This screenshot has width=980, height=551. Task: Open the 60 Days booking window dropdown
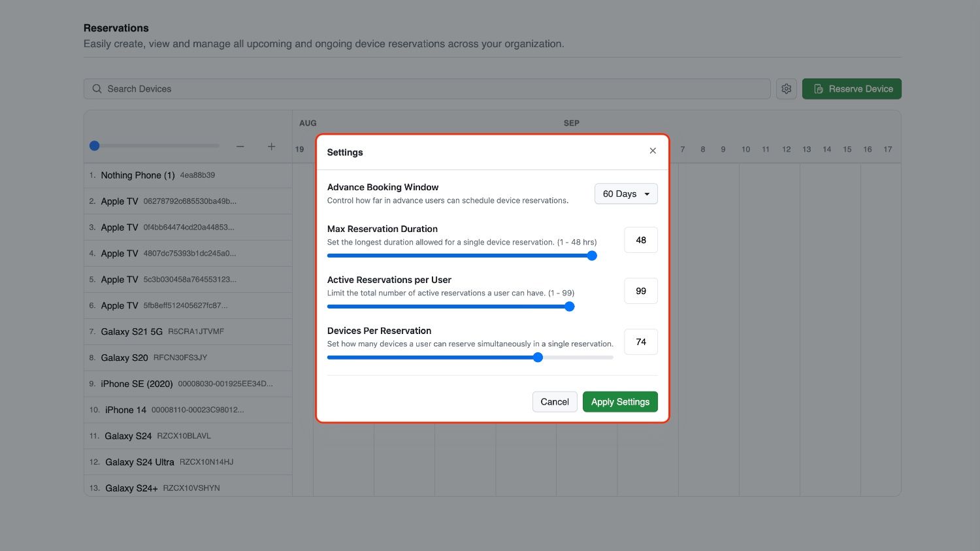(625, 194)
